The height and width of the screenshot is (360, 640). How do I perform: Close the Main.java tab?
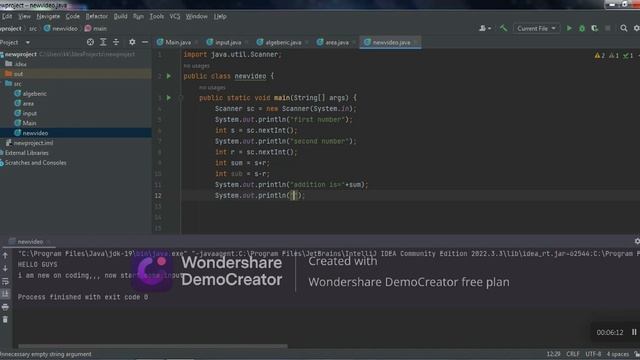click(x=196, y=42)
